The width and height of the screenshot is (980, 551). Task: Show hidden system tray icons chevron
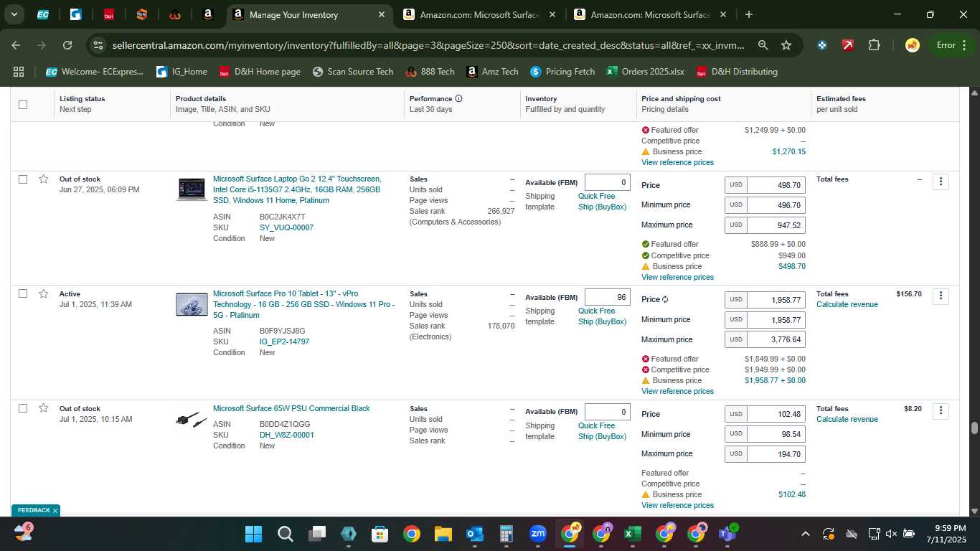click(805, 534)
